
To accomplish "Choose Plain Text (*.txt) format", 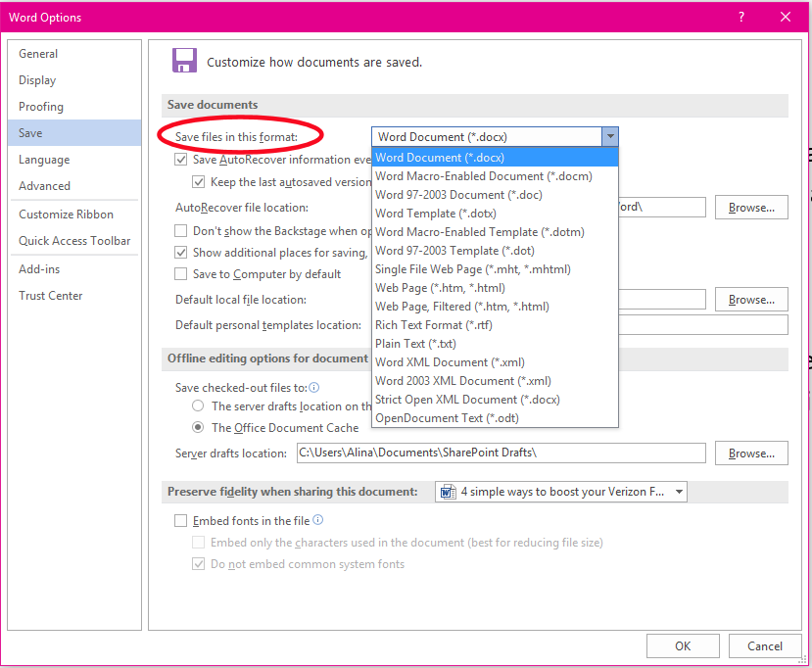I will click(495, 344).
